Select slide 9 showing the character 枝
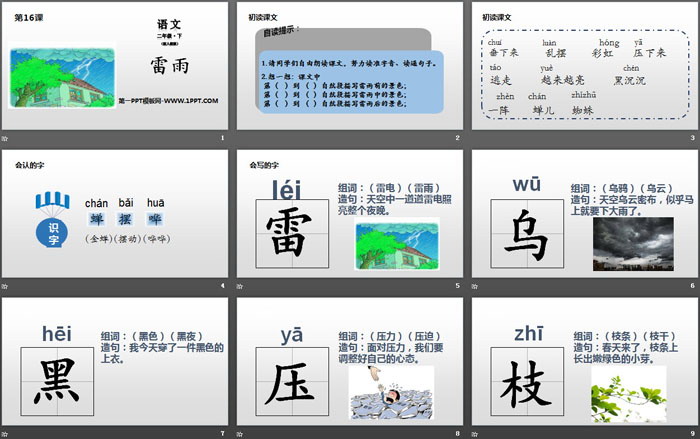 click(585, 362)
